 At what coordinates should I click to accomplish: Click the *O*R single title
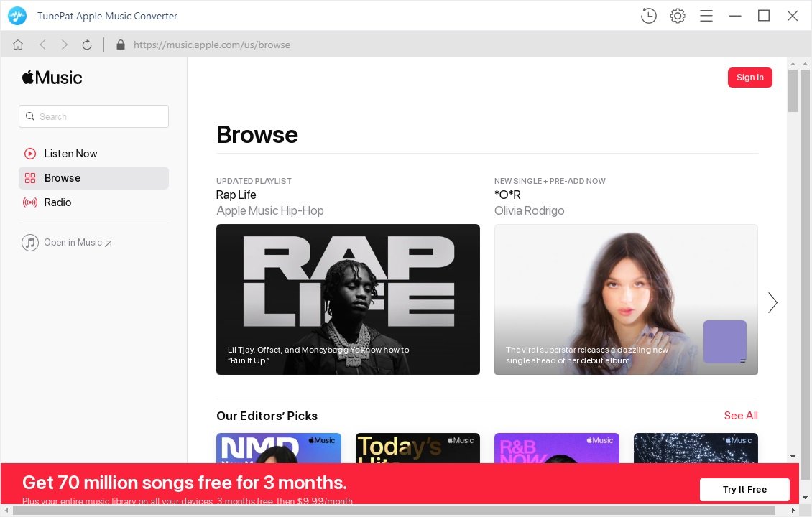pos(507,195)
